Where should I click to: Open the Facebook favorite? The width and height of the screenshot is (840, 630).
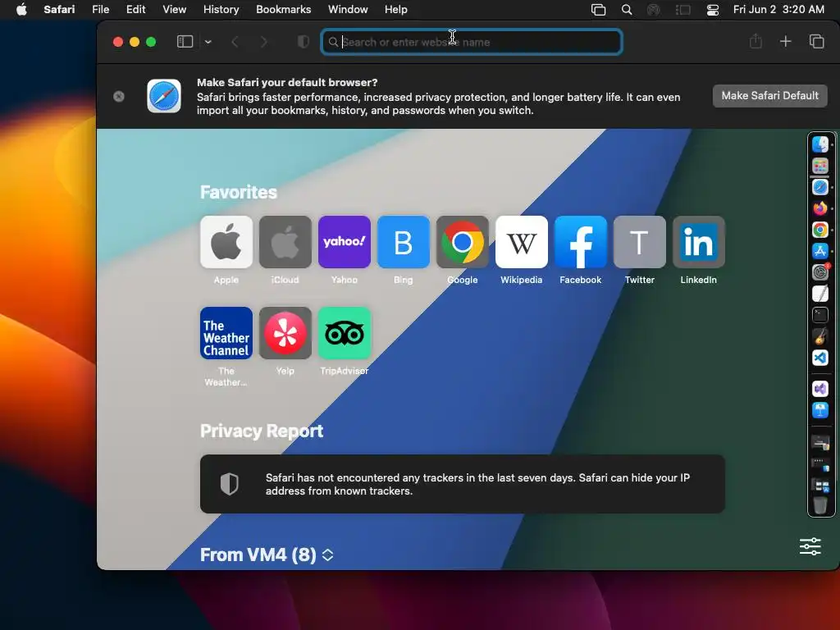pyautogui.click(x=580, y=242)
